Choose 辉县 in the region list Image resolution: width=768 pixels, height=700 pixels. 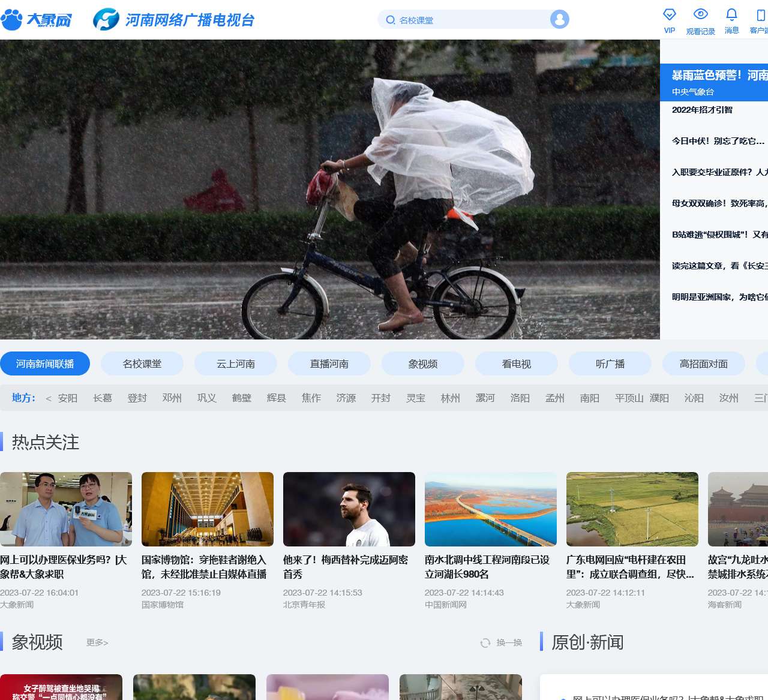(277, 398)
